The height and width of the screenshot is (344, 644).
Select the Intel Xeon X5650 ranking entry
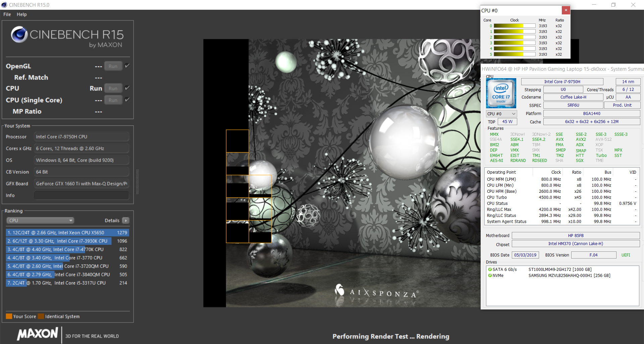pos(67,233)
